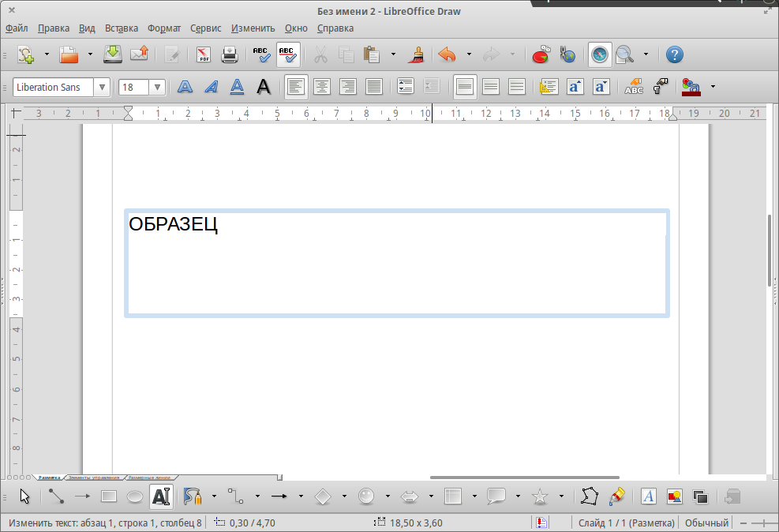Expand the New document dropdown arrow
The image size is (779, 532).
tap(47, 54)
